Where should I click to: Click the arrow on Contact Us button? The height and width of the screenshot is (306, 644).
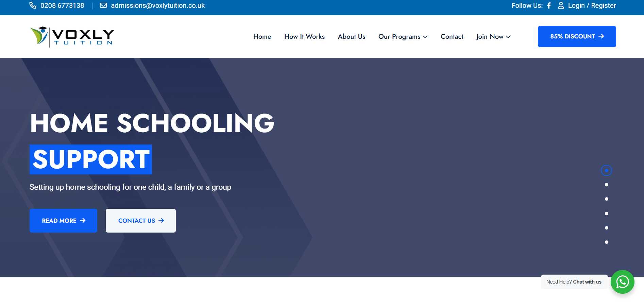coord(161,221)
